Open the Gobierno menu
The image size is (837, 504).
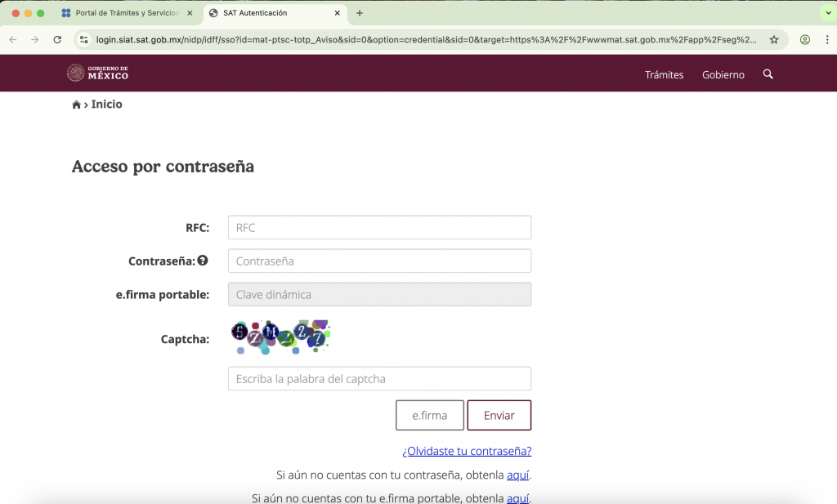pyautogui.click(x=723, y=74)
